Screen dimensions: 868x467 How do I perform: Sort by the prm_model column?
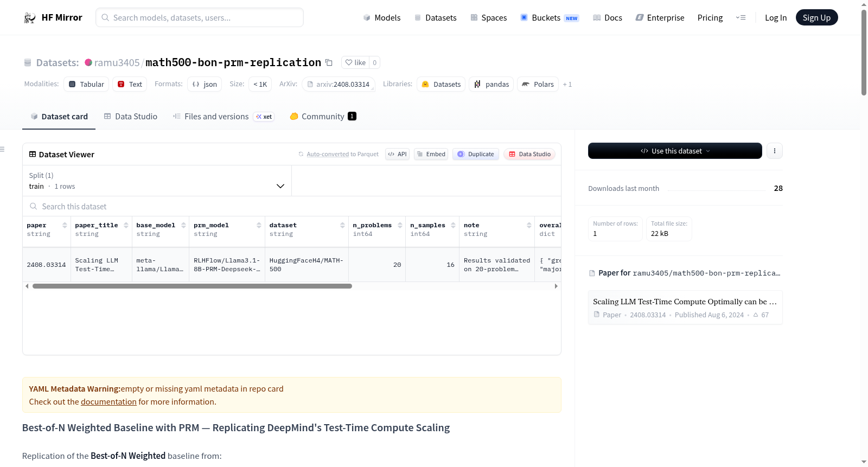259,225
